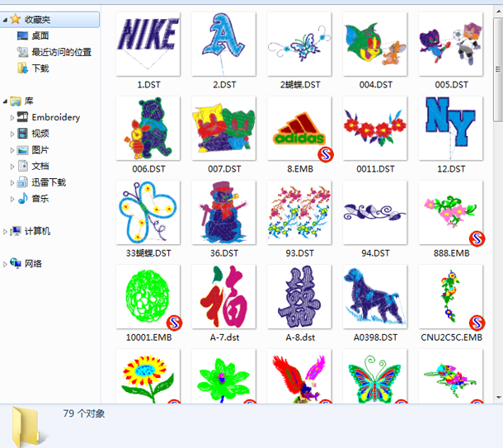The width and height of the screenshot is (503, 448).
Task: Click the file name 10001.EMB
Action: coord(148,337)
